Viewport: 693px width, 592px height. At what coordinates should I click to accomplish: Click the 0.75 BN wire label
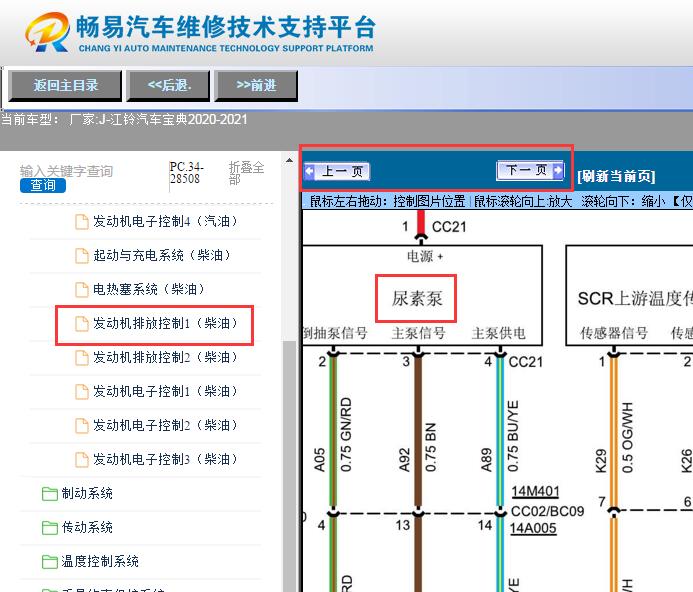(x=430, y=447)
